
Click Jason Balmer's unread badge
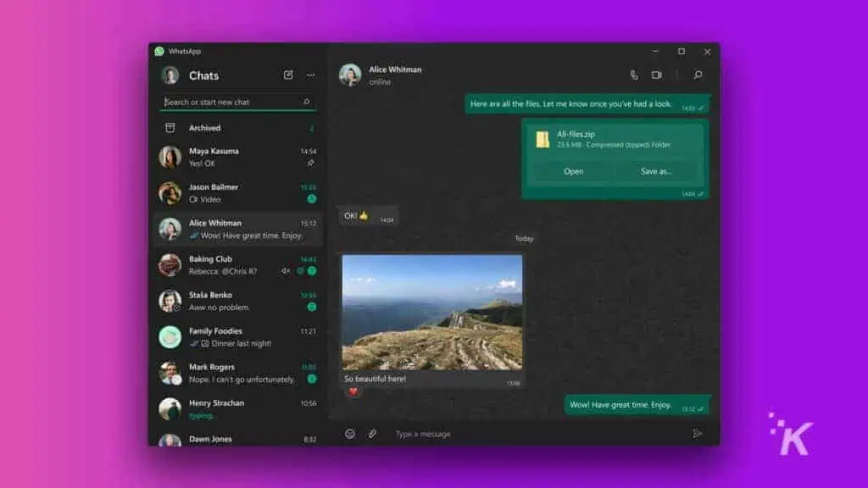tap(312, 198)
